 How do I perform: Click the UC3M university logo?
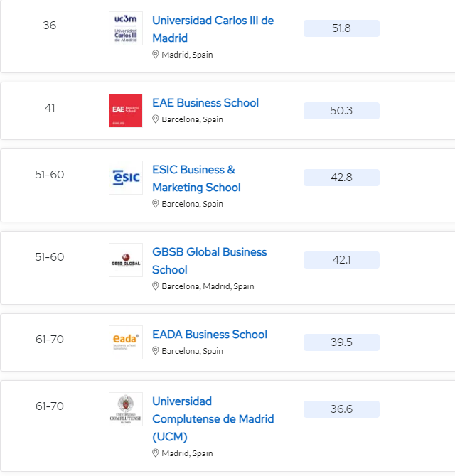pos(126,28)
